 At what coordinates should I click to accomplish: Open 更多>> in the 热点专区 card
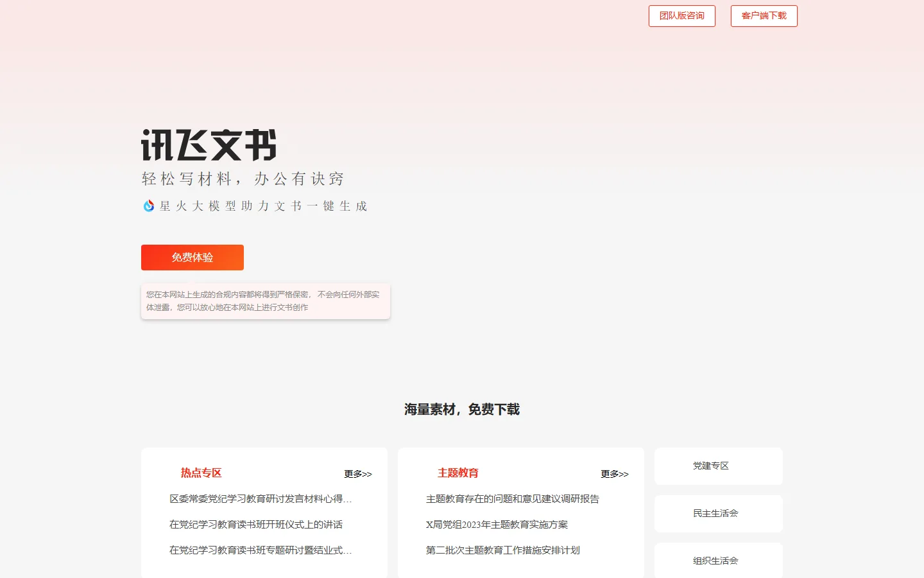point(358,474)
